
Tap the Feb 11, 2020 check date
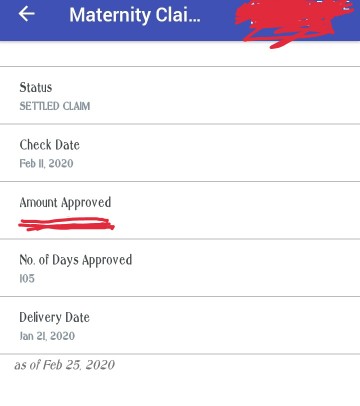pyautogui.click(x=46, y=164)
